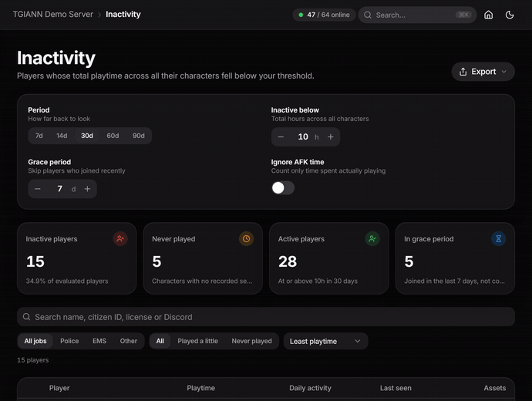Toggle dark mode moon icon
Screen dimensions: 532x401
pos(510,15)
